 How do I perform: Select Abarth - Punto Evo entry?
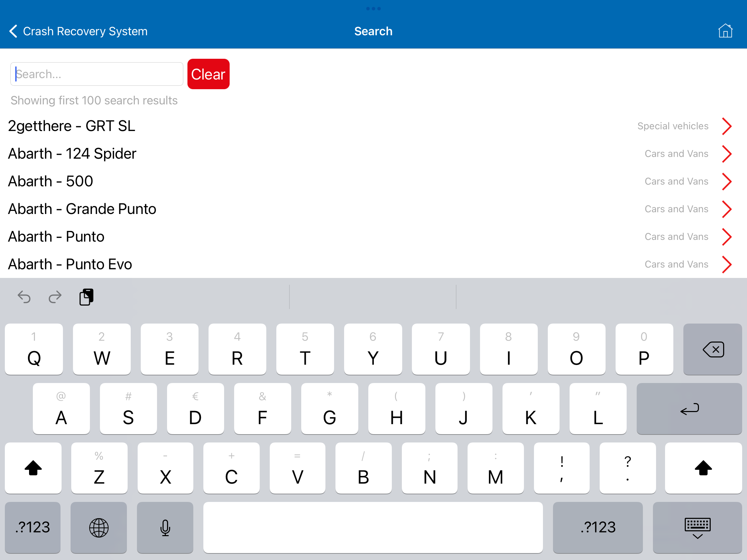click(373, 264)
